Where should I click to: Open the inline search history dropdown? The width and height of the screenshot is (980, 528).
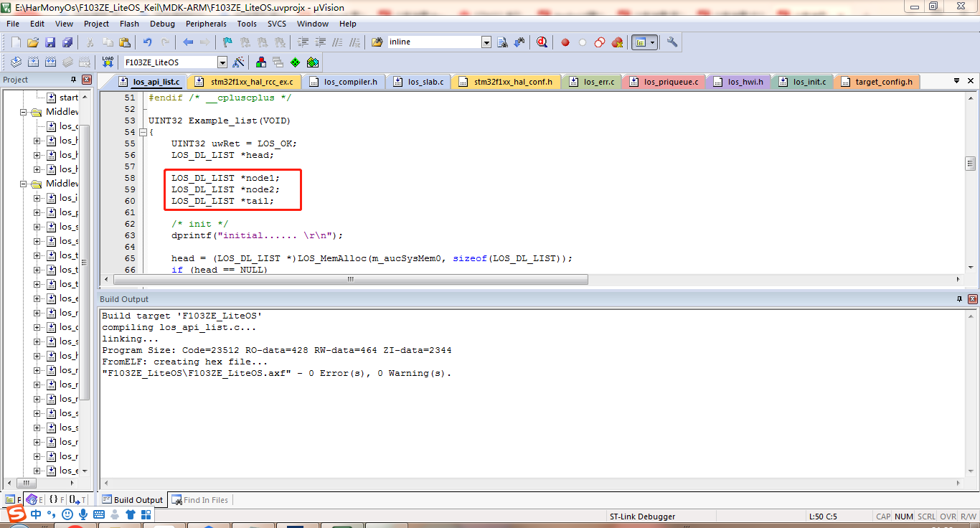click(x=486, y=42)
